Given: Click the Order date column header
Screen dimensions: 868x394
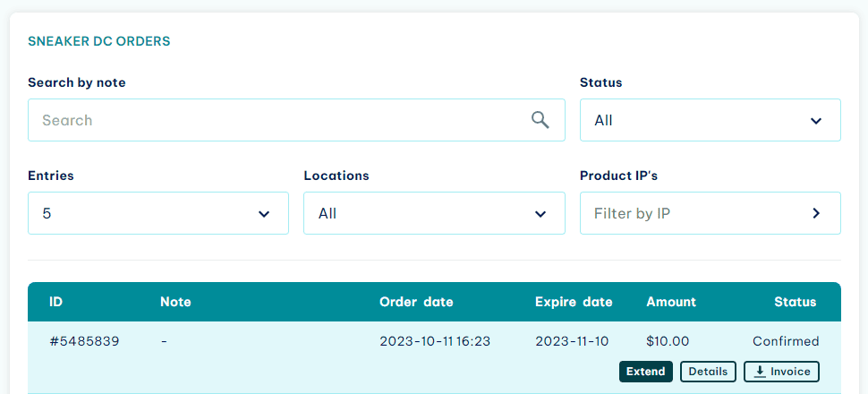Looking at the screenshot, I should point(416,302).
